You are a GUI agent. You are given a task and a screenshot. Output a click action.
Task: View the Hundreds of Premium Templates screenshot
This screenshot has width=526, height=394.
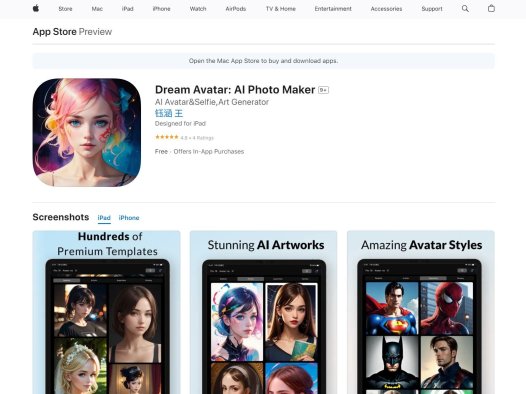coord(106,312)
